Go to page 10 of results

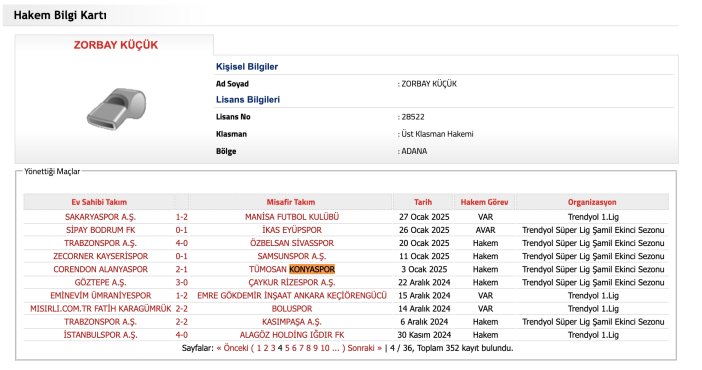(325, 348)
